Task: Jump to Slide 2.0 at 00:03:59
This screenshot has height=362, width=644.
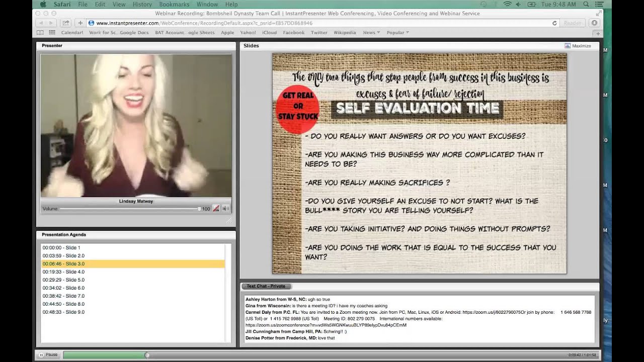Action: click(x=133, y=256)
